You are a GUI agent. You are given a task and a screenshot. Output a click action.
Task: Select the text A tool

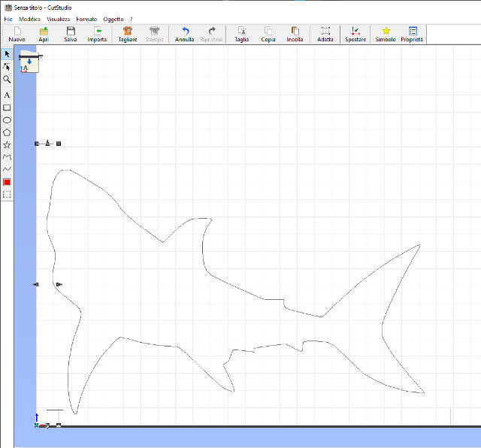7,95
